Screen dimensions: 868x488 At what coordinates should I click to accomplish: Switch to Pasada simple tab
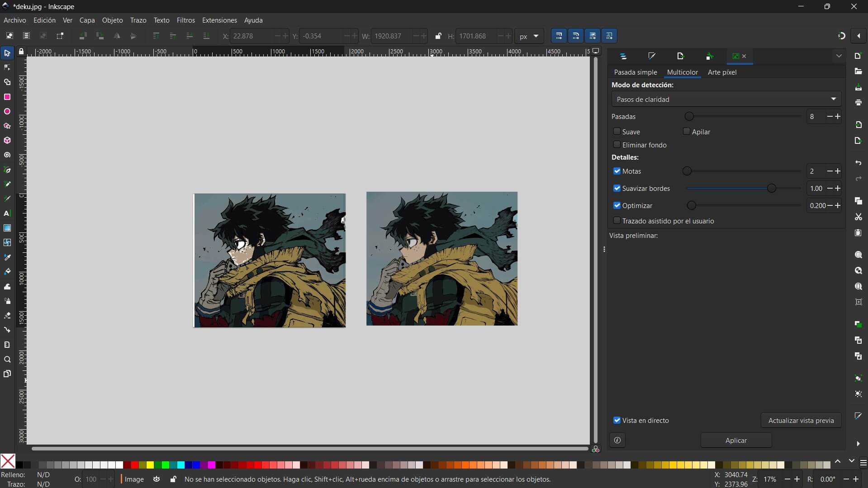coord(635,72)
